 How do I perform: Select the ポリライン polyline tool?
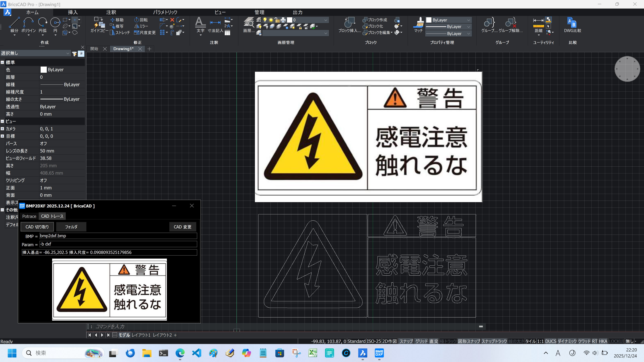[x=28, y=23]
